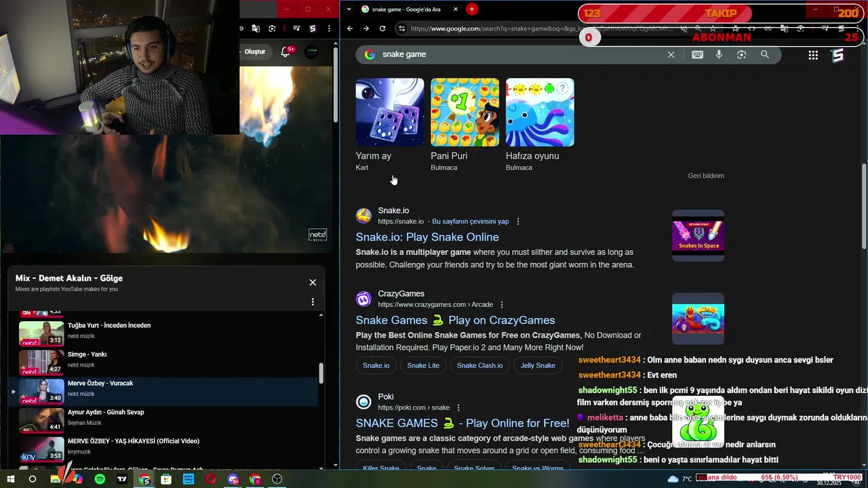Open the YouTube account avatar
The image size is (868, 488).
point(311,52)
